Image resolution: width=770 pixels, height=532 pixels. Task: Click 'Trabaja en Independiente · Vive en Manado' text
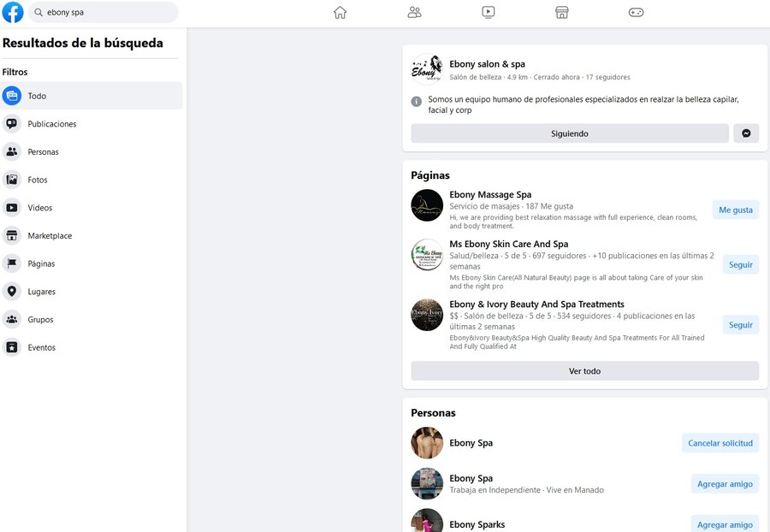coord(526,490)
